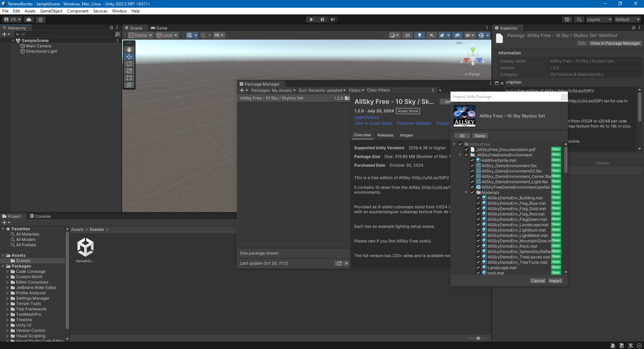
Task: Click the import dialog file list scrollbar
Action: (x=566, y=160)
